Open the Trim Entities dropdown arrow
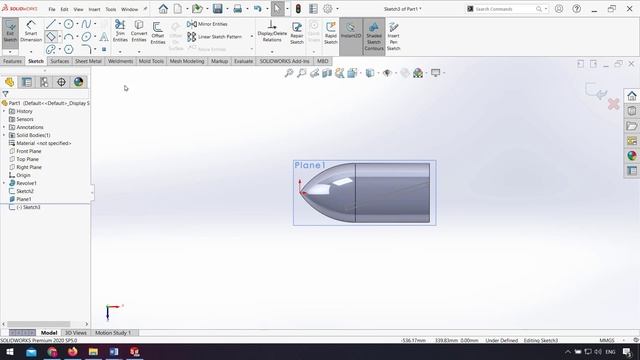 click(x=120, y=52)
